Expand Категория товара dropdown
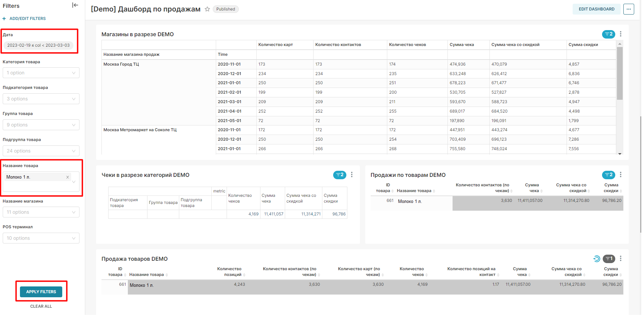 (x=41, y=73)
